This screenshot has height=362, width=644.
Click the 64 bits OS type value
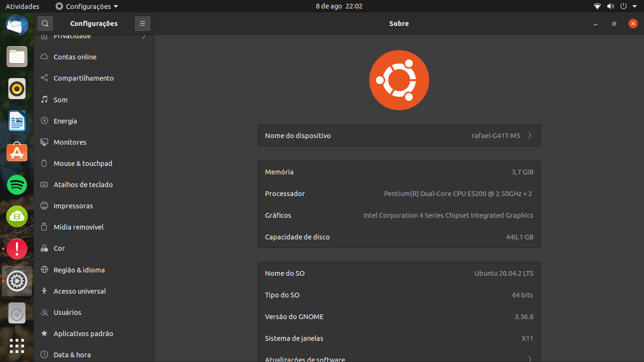click(523, 295)
